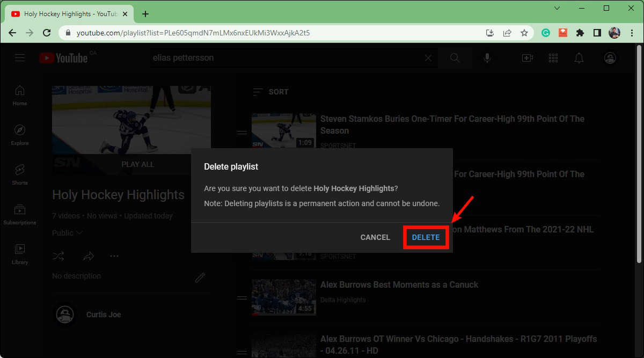
Task: Open the notifications bell
Action: point(579,58)
